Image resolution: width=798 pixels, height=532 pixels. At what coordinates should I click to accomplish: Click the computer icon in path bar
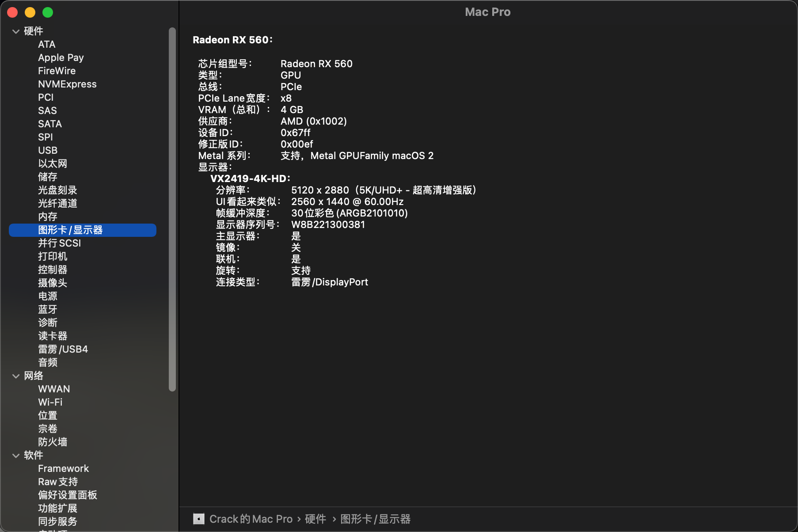coord(199,519)
